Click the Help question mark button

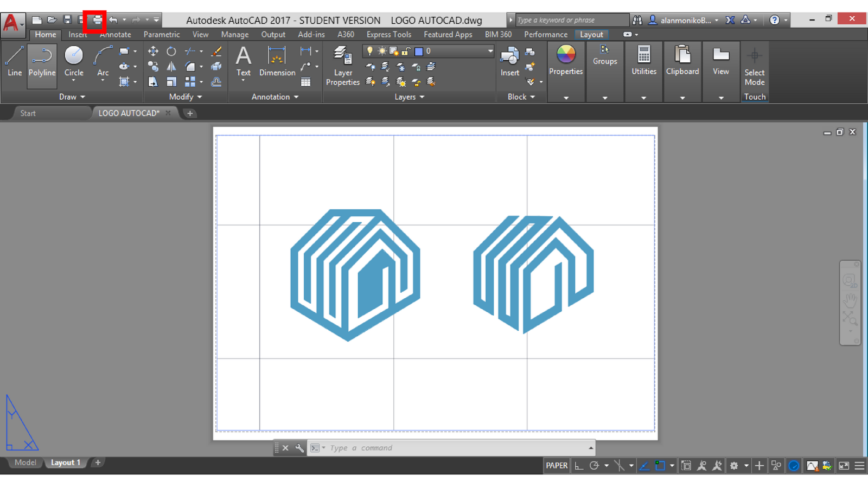[x=773, y=20]
